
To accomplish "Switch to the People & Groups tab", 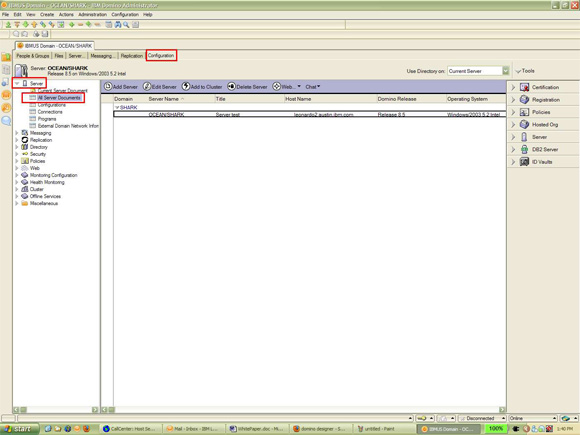I will tap(33, 55).
